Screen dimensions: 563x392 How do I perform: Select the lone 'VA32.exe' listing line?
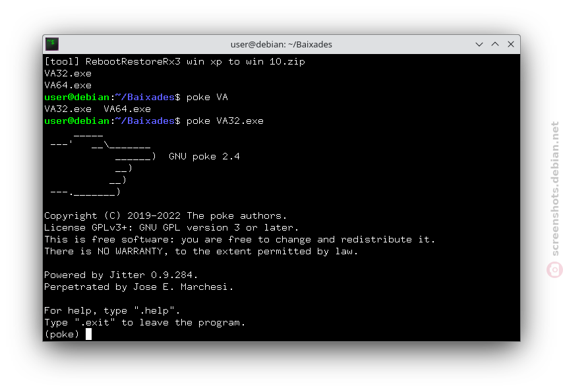(68, 74)
